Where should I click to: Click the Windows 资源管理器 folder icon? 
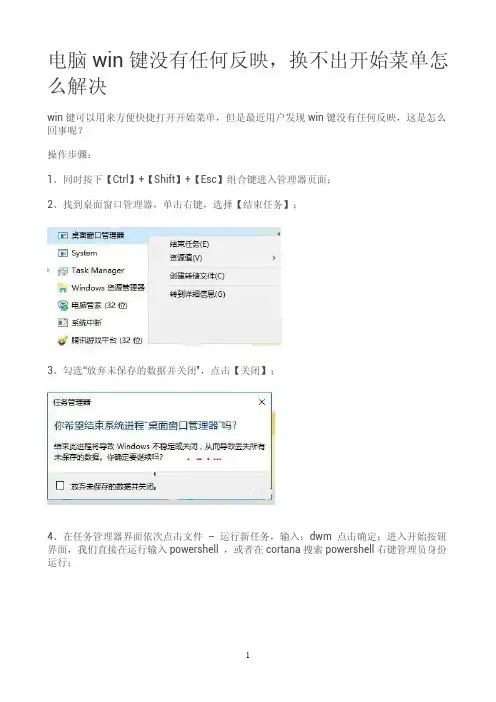(x=63, y=288)
